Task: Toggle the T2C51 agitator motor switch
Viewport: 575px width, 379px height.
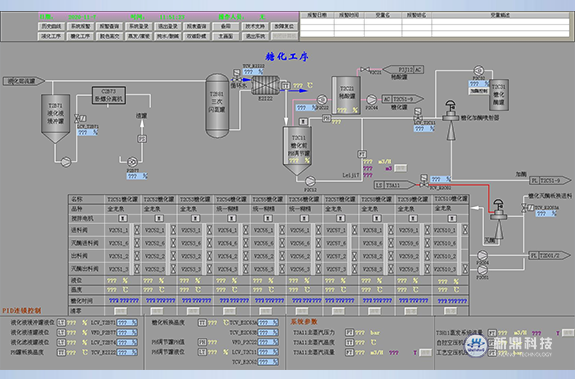Action: 123,218
